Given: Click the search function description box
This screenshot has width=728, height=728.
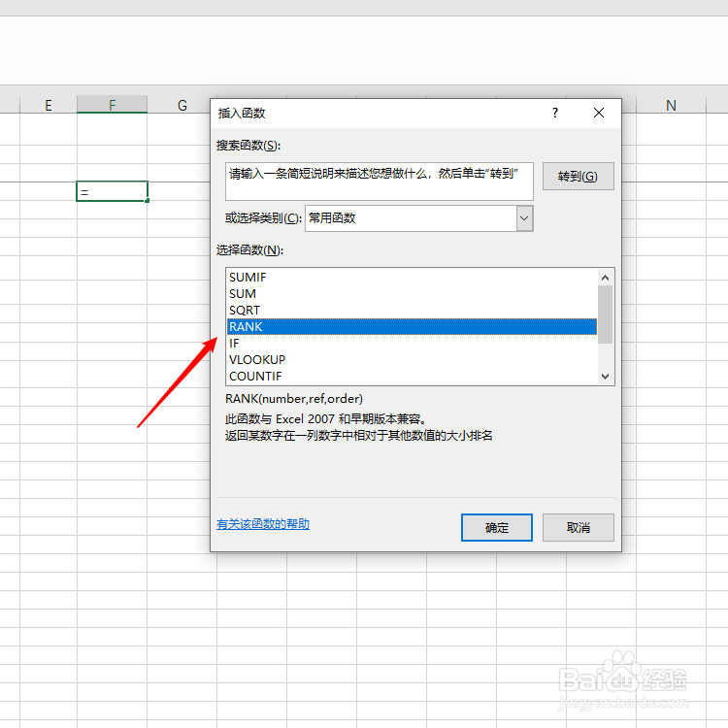Looking at the screenshot, I should pyautogui.click(x=380, y=182).
